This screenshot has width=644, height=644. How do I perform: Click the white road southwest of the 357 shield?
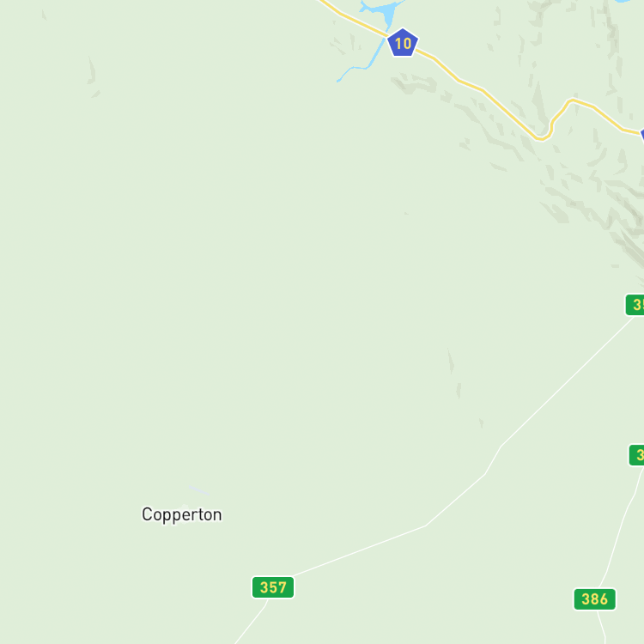tap(252, 622)
